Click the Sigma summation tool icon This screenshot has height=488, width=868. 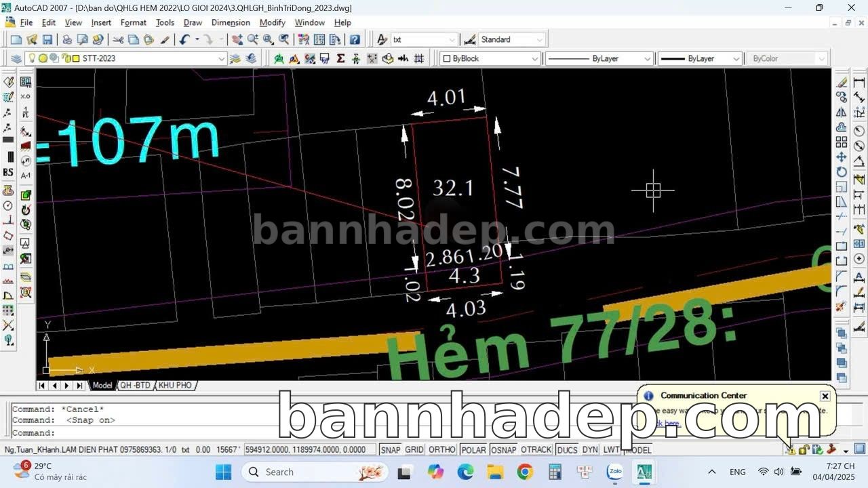pyautogui.click(x=340, y=58)
